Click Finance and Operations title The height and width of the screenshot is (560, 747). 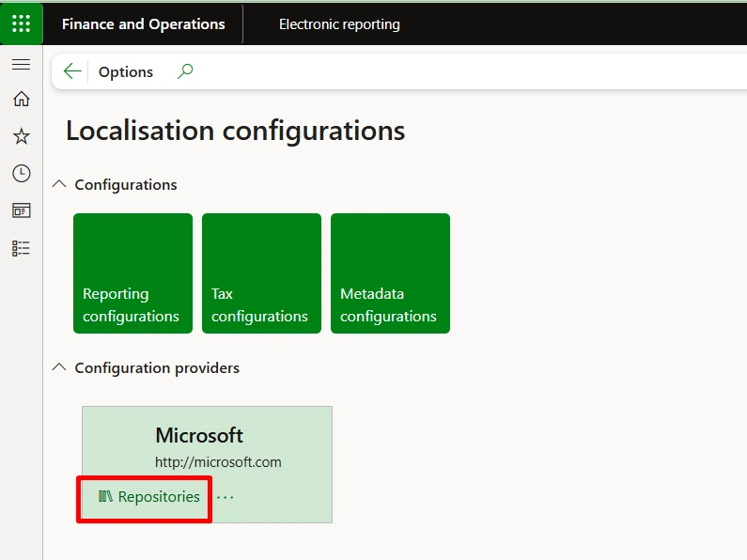[x=144, y=23]
